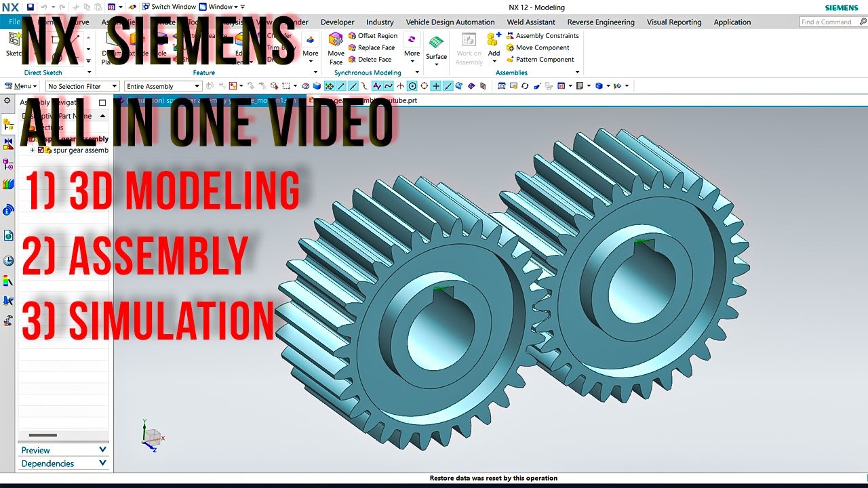The image size is (868, 488).
Task: Expand the spur gear assemb tree node
Action: pyautogui.click(x=32, y=150)
